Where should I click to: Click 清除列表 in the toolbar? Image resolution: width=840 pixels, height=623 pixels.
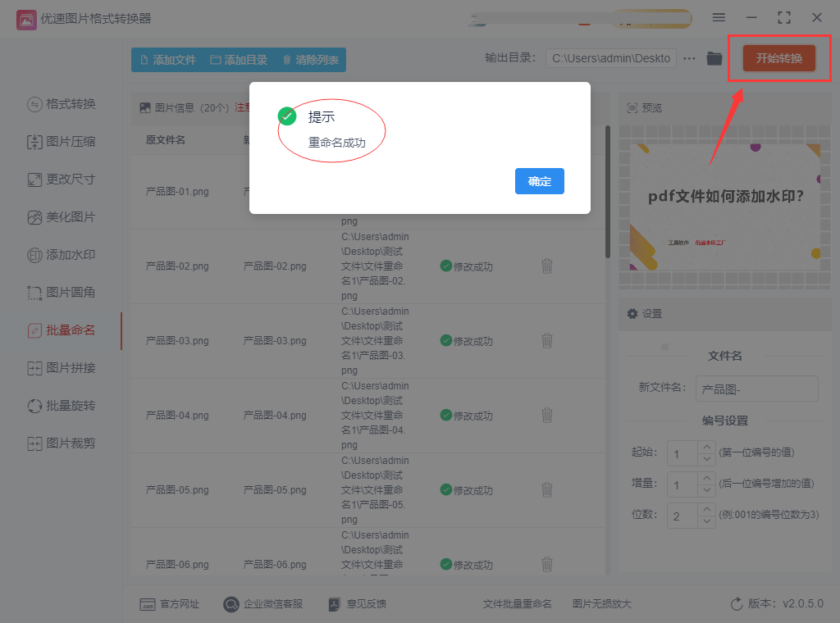[x=311, y=60]
